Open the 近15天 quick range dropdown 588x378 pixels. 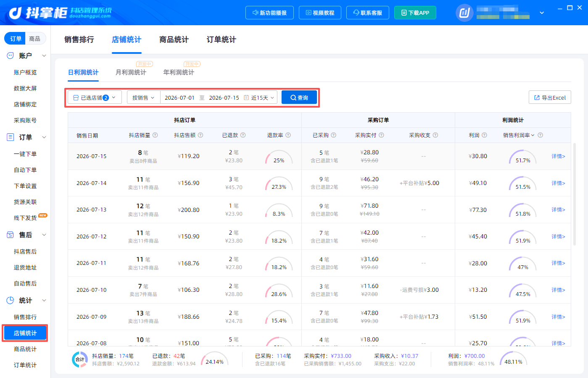coord(263,98)
